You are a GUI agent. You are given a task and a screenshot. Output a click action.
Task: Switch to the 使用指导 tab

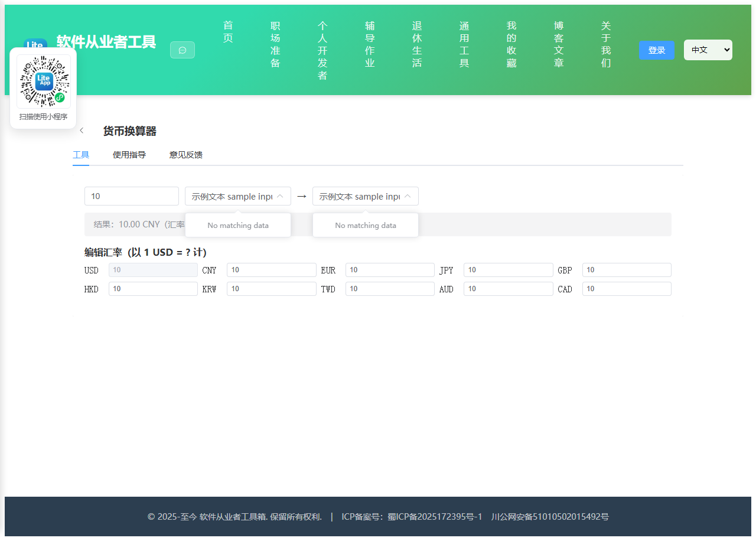[x=129, y=155]
